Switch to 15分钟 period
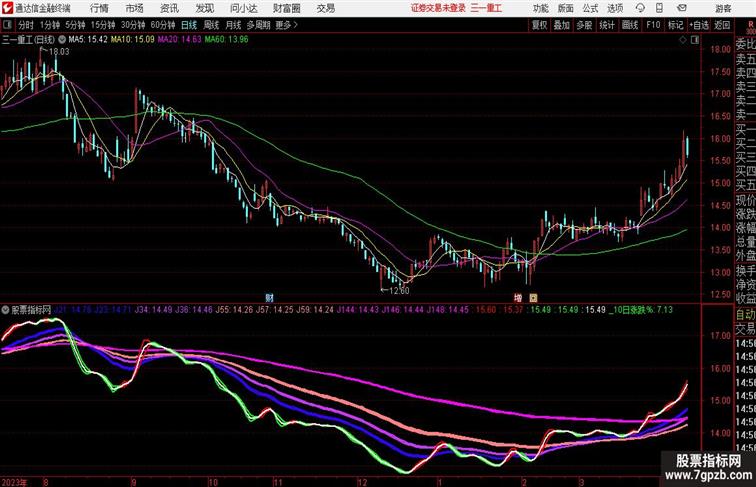Image resolution: width=756 pixels, height=487 pixels. 103,25
